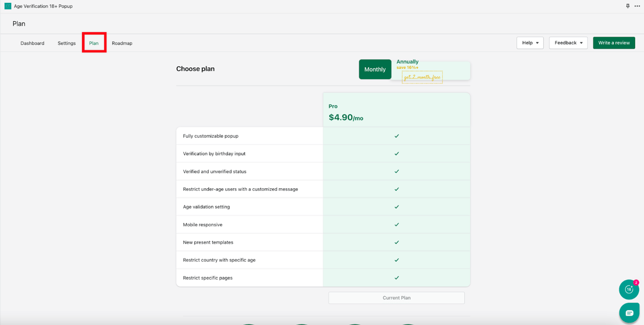Open the floating 18+ widget icon
The image size is (644, 325).
[x=629, y=290]
